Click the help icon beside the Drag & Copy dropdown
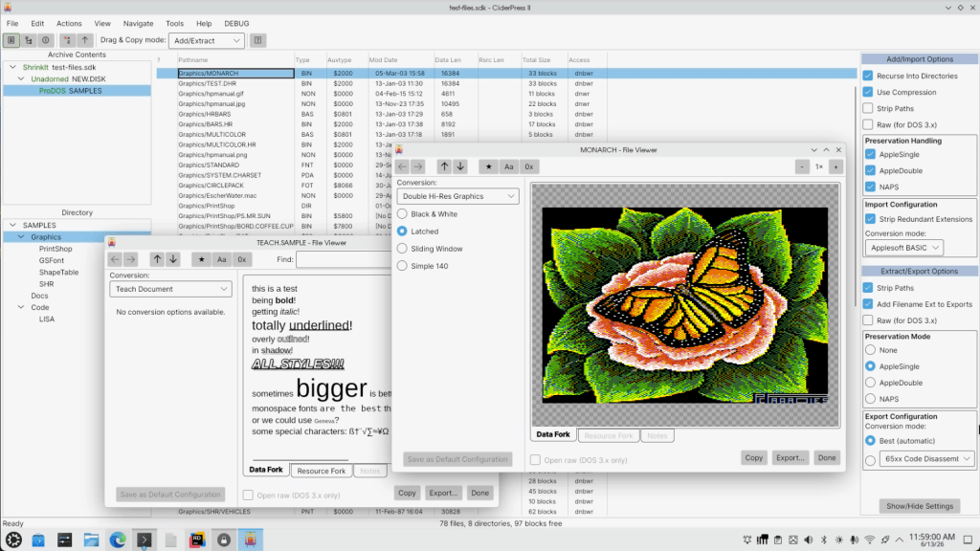Image resolution: width=980 pixels, height=551 pixels. tap(257, 40)
